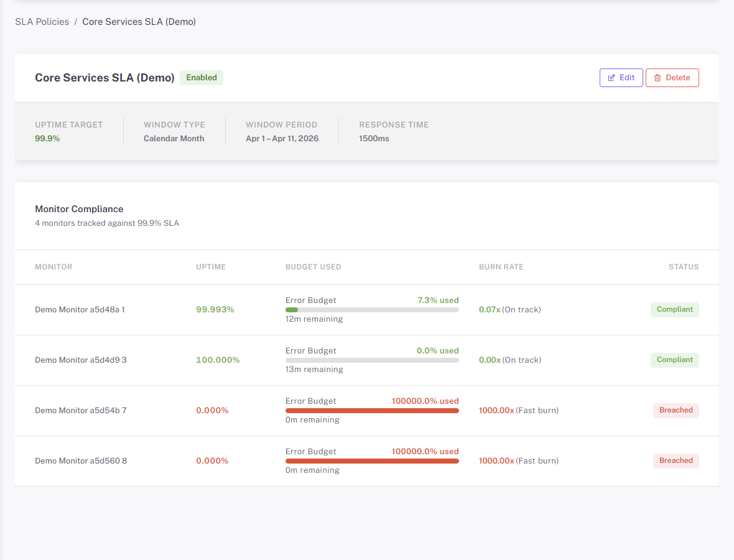Open SLA Policies from the breadcrumb
Screen dimensions: 734x560
pos(42,21)
